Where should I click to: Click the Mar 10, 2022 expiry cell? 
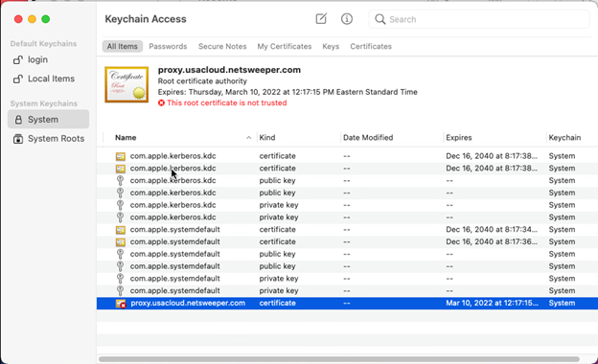(x=492, y=304)
